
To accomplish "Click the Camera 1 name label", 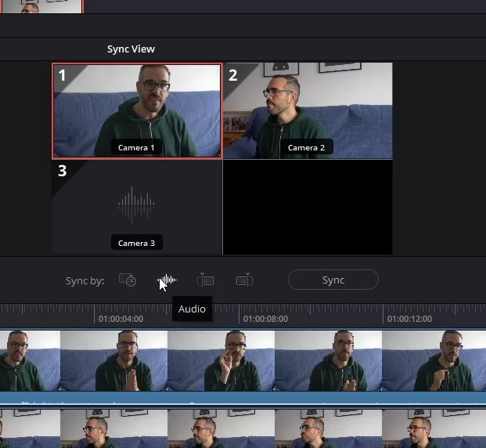I will pos(136,147).
